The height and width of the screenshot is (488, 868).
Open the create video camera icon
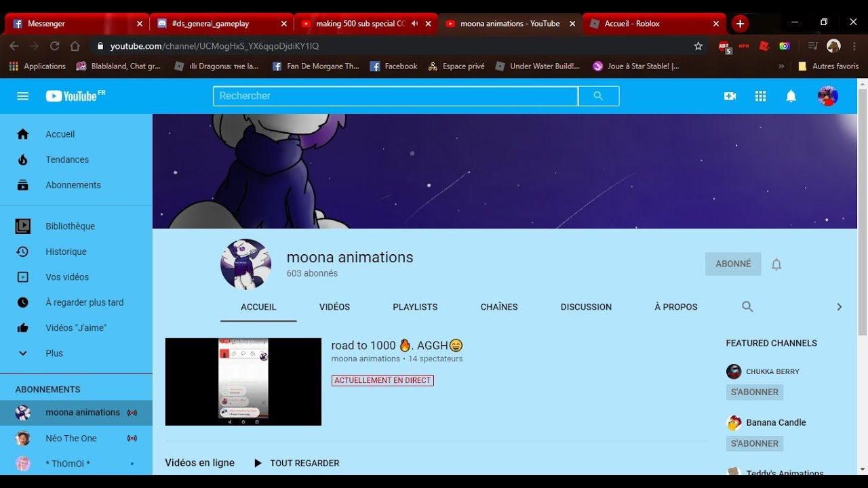730,96
